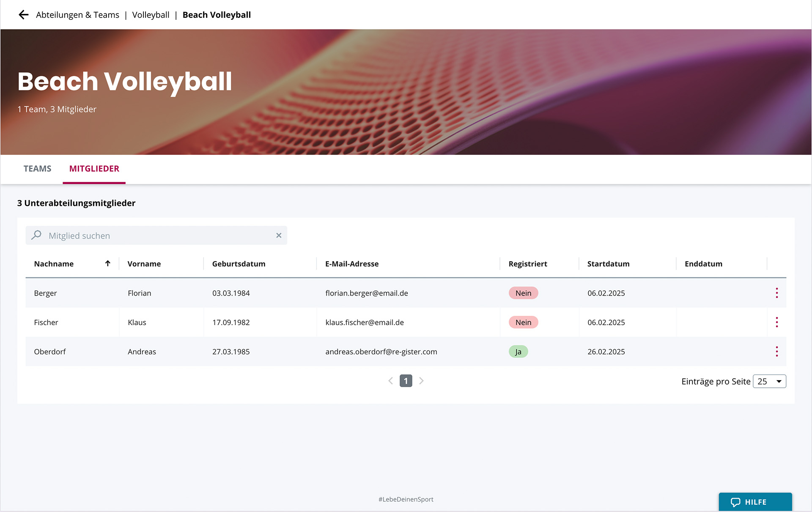Clear the member search field
Image resolution: width=812 pixels, height=512 pixels.
pos(279,235)
